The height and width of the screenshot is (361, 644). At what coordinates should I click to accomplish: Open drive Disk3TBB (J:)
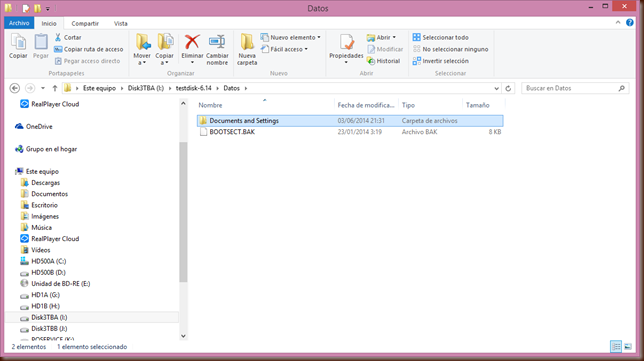44,329
